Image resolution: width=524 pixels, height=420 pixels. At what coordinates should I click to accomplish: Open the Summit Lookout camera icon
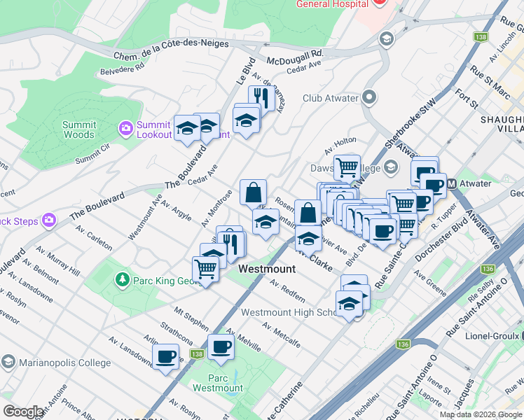126,129
